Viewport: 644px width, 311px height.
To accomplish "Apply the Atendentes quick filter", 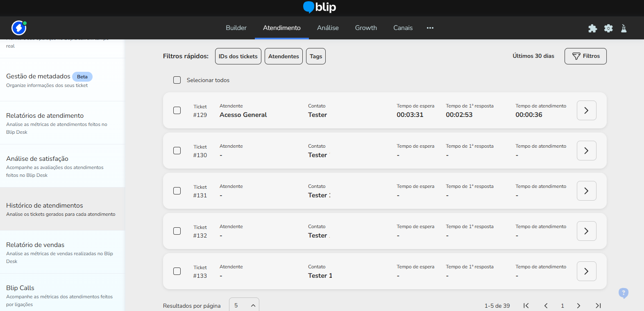I will (283, 56).
